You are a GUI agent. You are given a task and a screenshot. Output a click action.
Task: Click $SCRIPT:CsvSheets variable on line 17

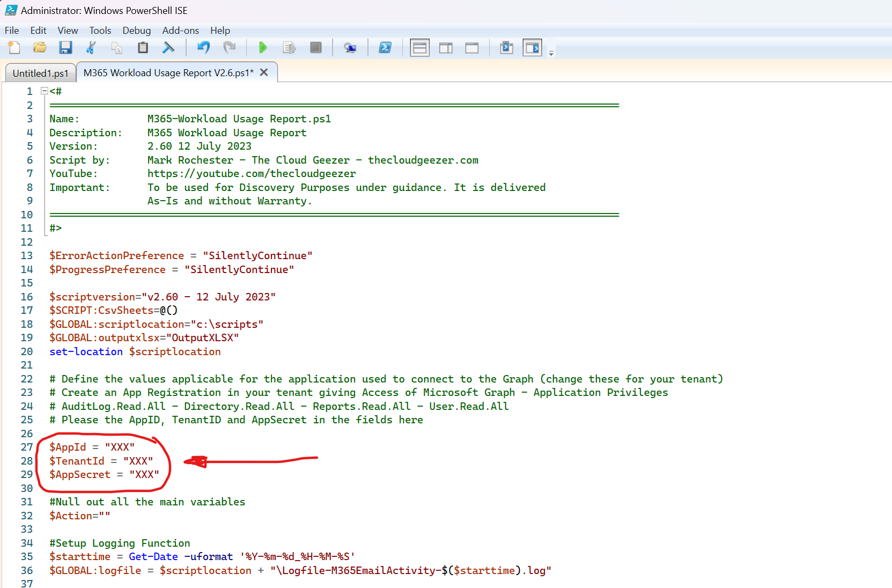pos(101,310)
